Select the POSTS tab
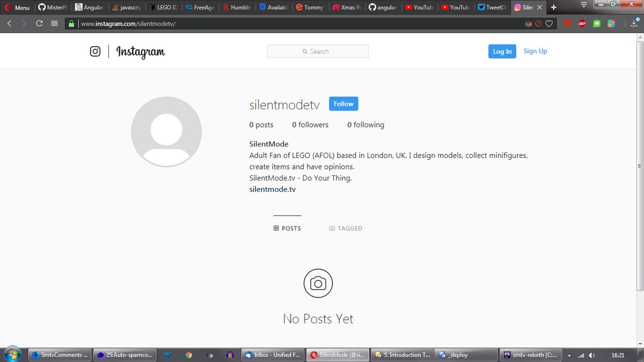The image size is (644, 362). point(287,228)
